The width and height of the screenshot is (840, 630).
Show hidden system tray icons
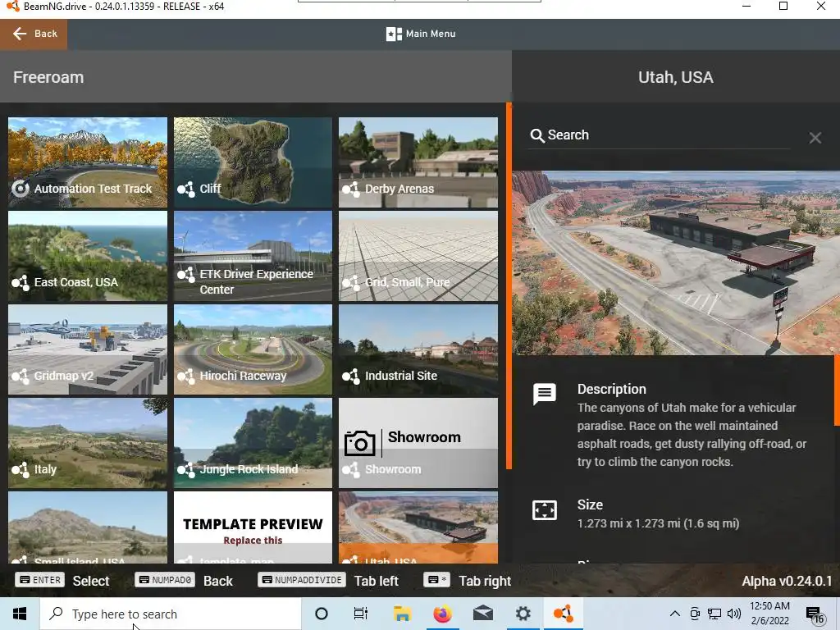pyautogui.click(x=675, y=614)
